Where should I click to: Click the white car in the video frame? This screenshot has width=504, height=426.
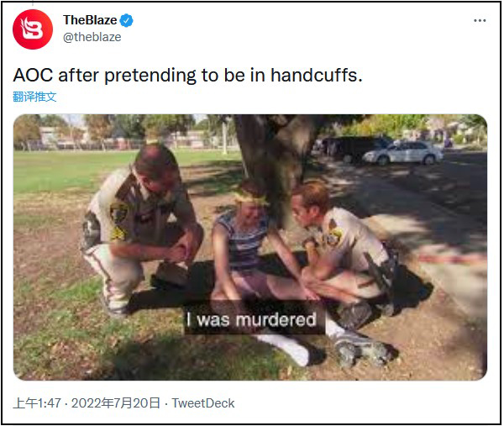(x=402, y=153)
